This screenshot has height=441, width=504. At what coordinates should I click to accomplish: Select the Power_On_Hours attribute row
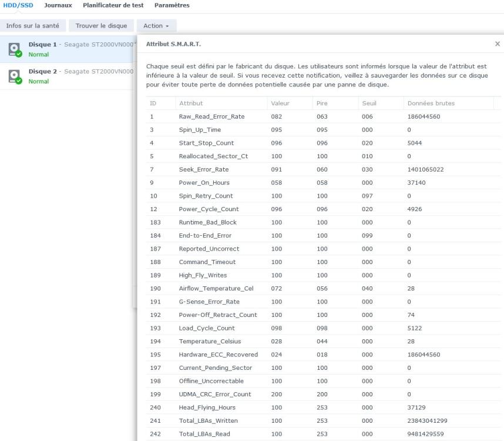[204, 183]
